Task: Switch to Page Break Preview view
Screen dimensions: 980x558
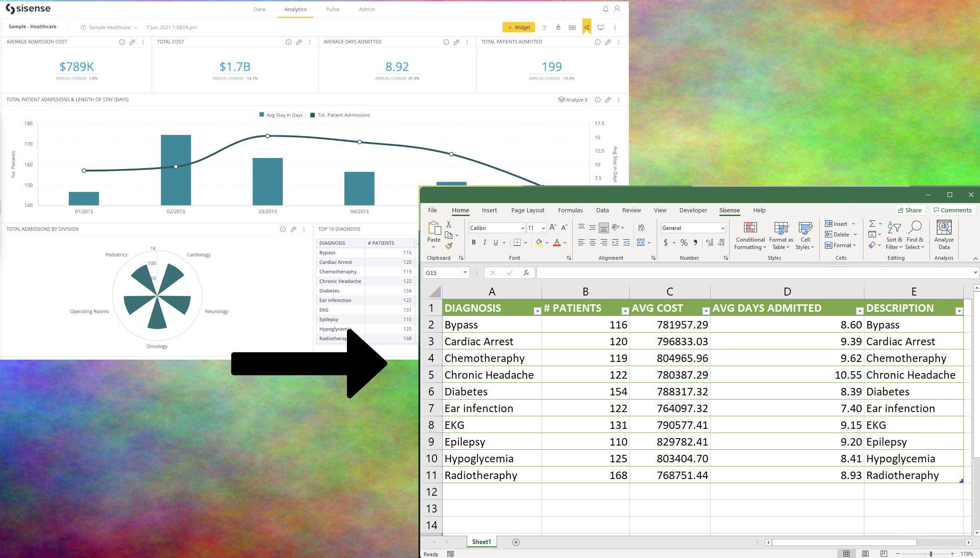Action: coord(883,553)
